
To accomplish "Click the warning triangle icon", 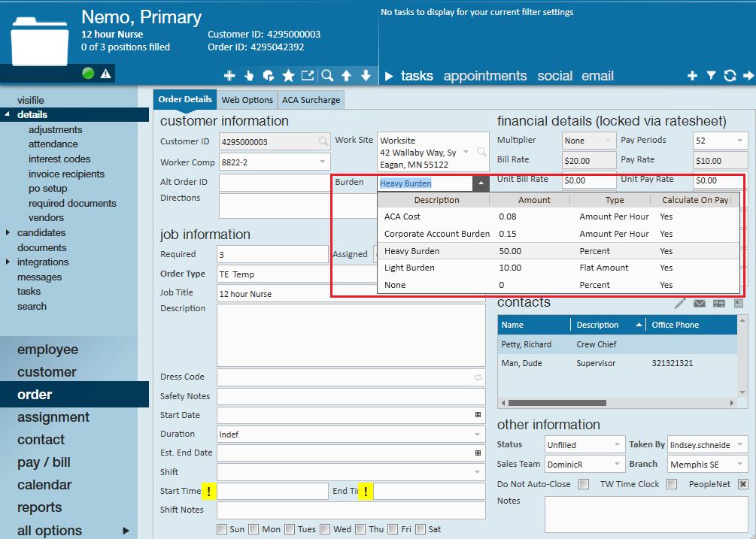I will (105, 74).
